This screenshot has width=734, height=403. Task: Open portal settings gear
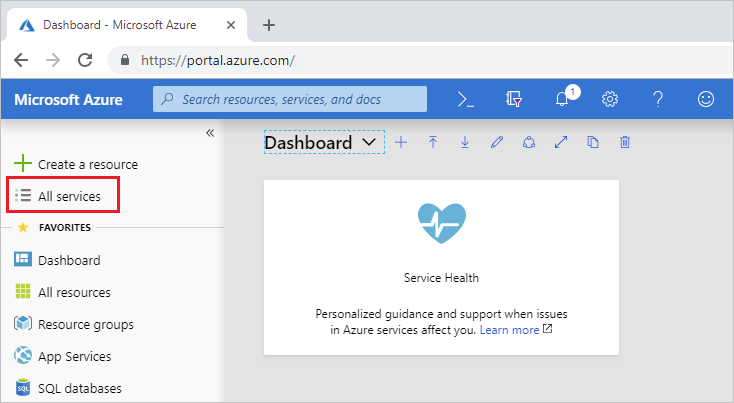610,99
